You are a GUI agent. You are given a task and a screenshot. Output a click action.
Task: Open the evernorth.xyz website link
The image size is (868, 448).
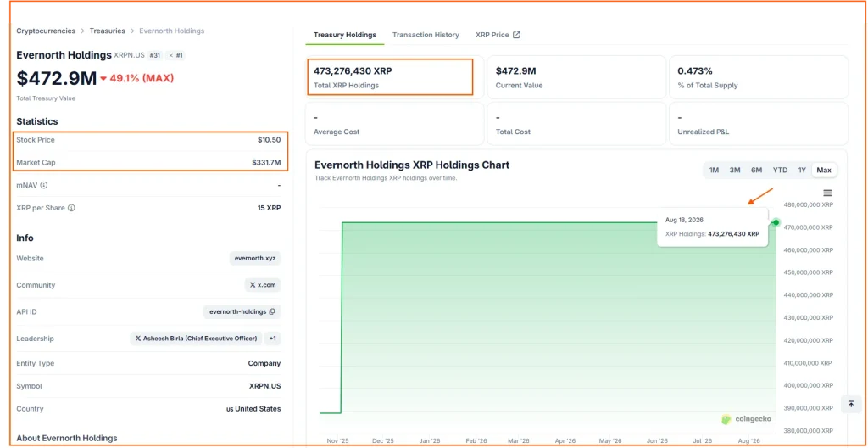point(255,259)
